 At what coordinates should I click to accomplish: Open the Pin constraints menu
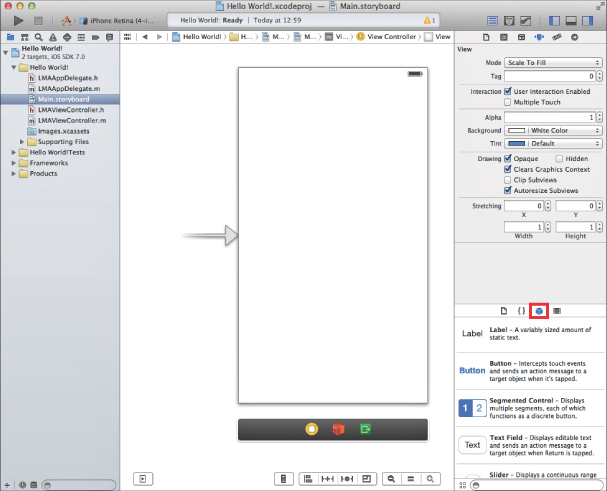point(328,479)
